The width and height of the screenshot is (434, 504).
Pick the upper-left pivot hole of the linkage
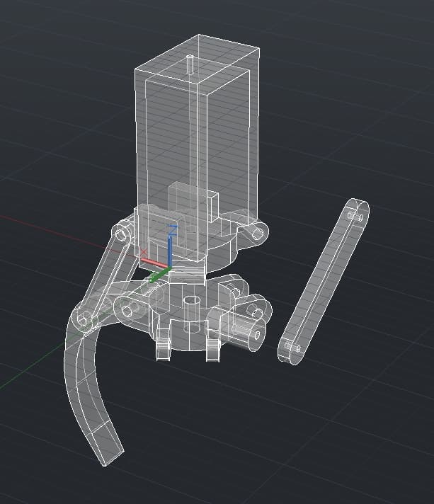point(121,234)
